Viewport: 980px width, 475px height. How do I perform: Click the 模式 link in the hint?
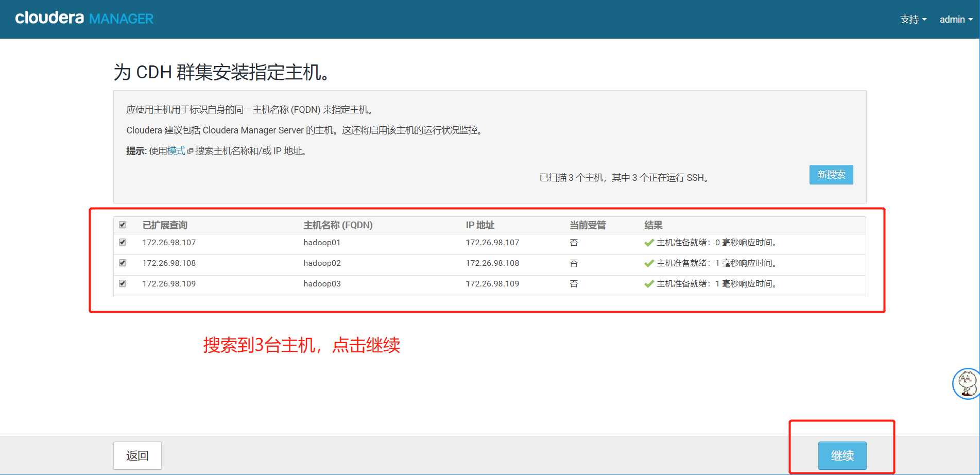pyautogui.click(x=176, y=151)
